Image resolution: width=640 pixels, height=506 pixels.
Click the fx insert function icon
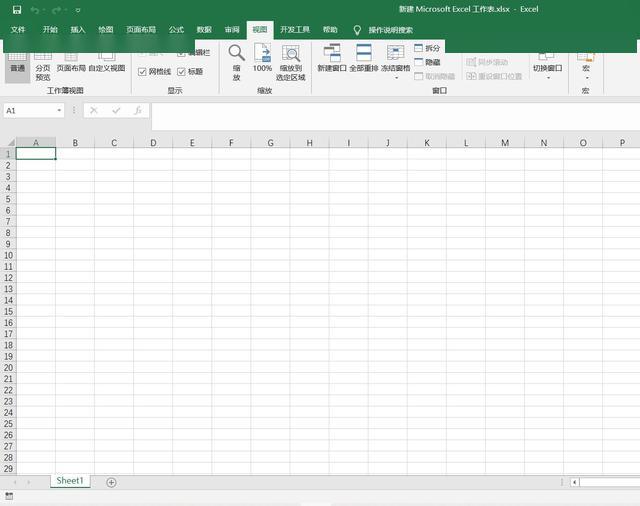pos(138,111)
